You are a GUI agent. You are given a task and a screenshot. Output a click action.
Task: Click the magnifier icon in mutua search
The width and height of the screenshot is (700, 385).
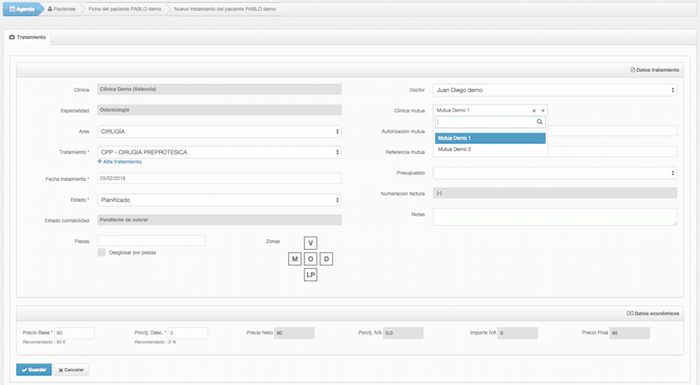coord(539,122)
